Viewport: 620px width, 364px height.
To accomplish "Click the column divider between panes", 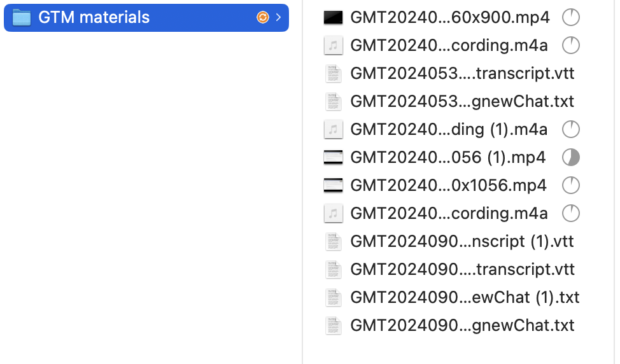I will pos(302,191).
